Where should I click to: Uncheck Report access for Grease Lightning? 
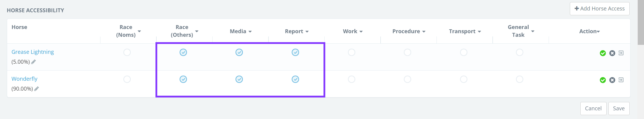(x=295, y=52)
